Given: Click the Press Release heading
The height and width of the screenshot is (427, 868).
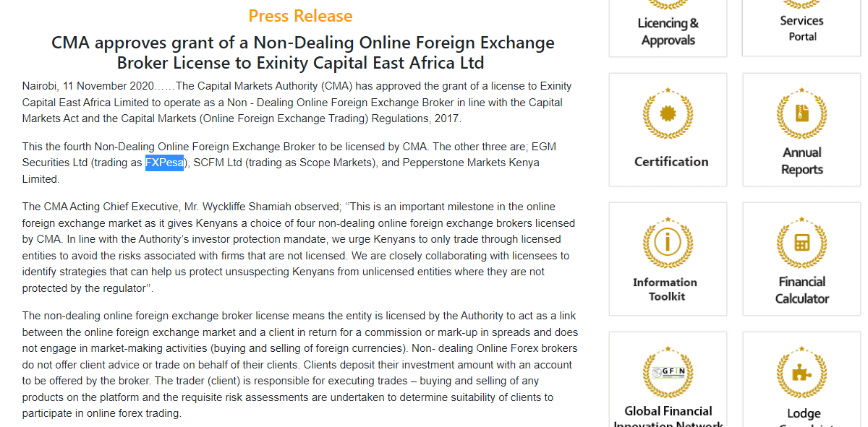Looking at the screenshot, I should [300, 16].
